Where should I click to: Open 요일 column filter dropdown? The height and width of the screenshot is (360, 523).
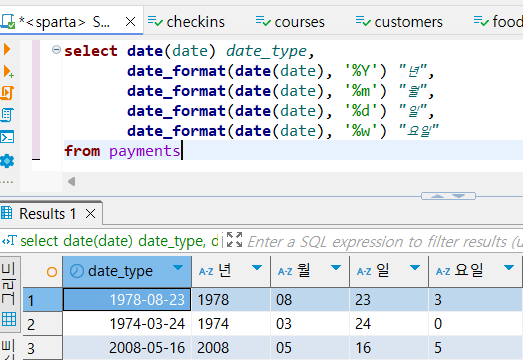(x=509, y=268)
